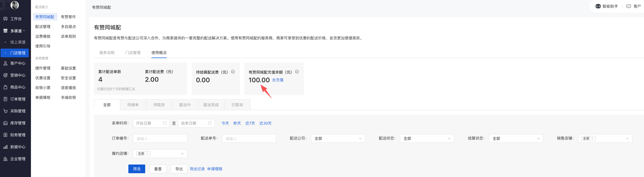This screenshot has width=644, height=177.
Task: Remove 全部 tag in 销售店铺 field
Action: tap(592, 138)
